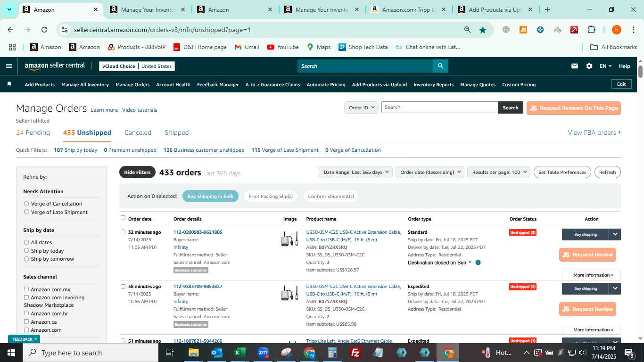644x362 pixels.
Task: Click the browser reload button
Action: click(44, 30)
